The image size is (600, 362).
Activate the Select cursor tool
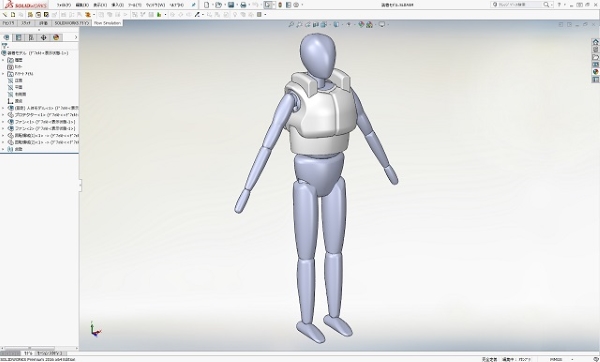pos(268,5)
